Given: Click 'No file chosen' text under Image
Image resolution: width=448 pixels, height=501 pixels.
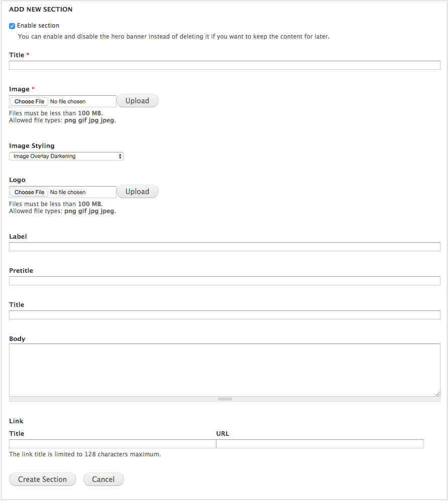Looking at the screenshot, I should click(x=68, y=101).
